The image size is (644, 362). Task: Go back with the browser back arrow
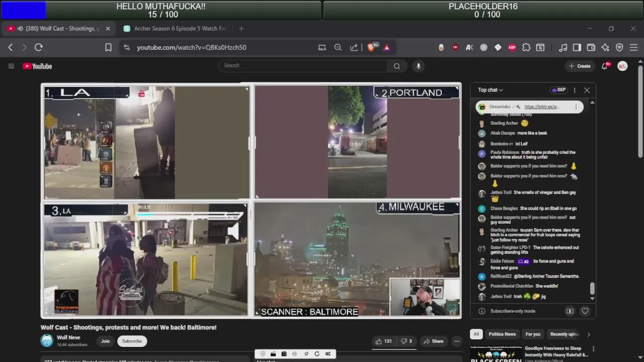point(11,47)
